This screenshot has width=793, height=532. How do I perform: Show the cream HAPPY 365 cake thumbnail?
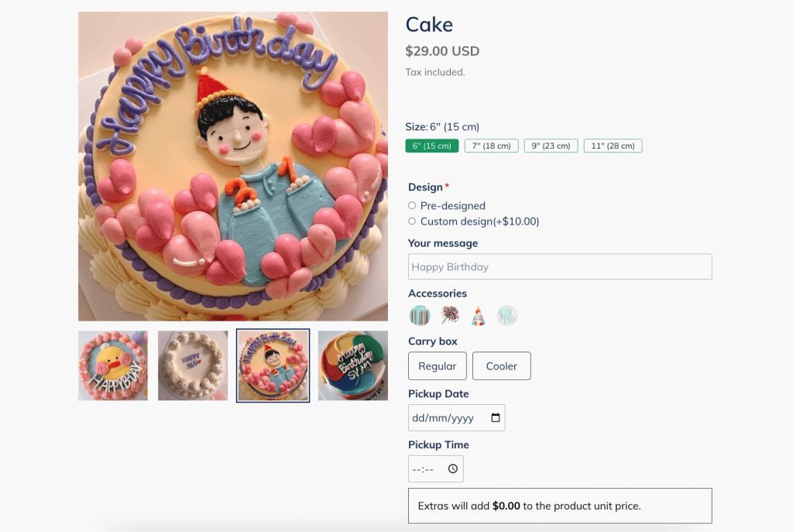tap(193, 366)
